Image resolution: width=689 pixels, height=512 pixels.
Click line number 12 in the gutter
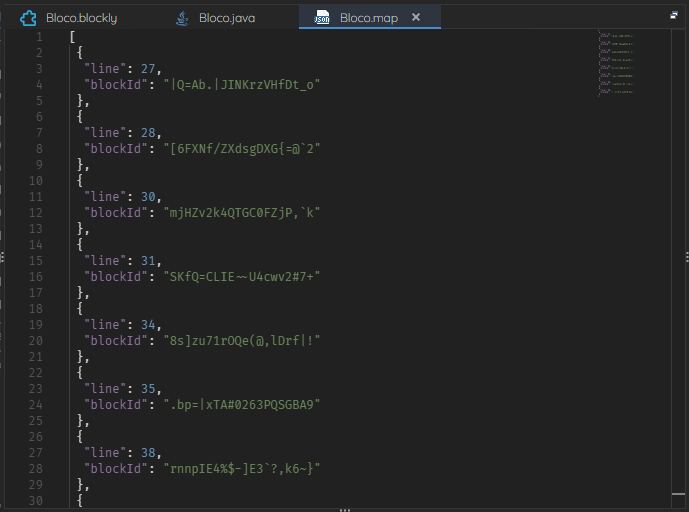[36, 213]
